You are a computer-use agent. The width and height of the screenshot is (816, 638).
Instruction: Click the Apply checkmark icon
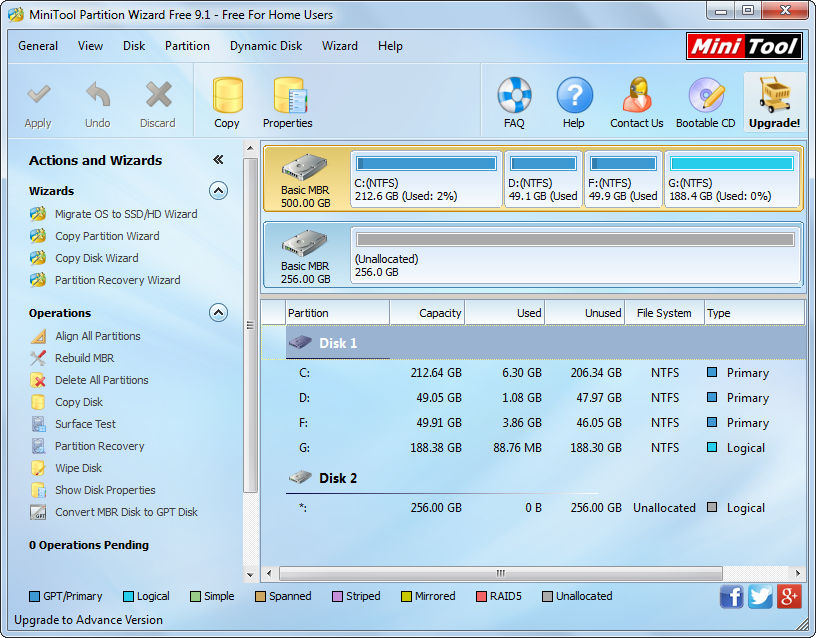click(39, 94)
